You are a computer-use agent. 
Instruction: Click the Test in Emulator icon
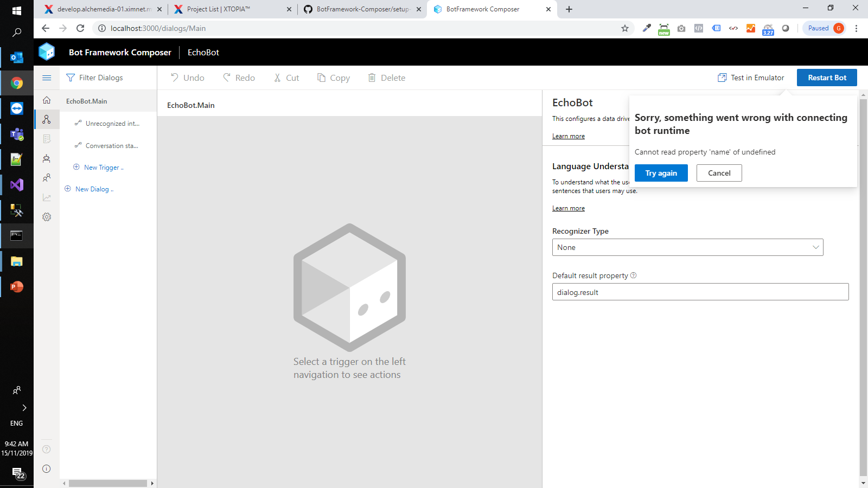(x=722, y=78)
